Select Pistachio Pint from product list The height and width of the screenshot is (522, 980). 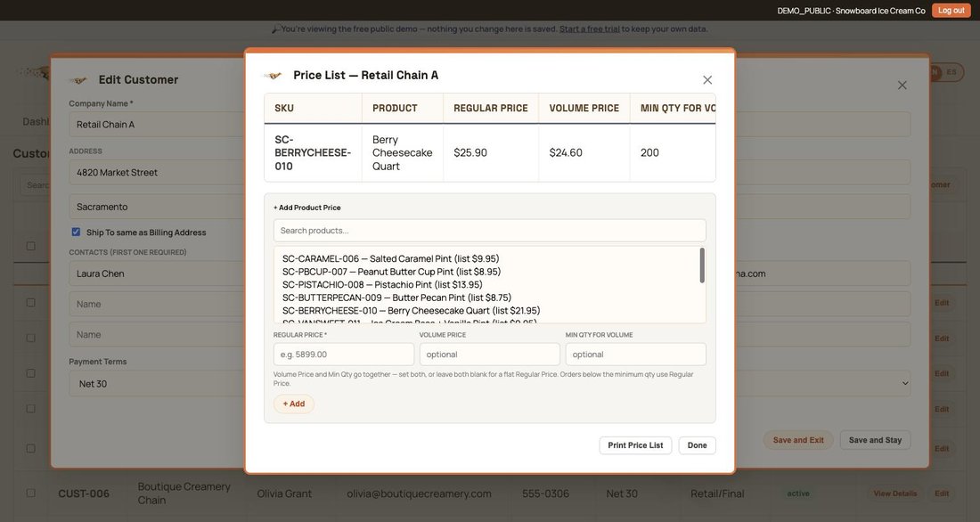tap(382, 285)
